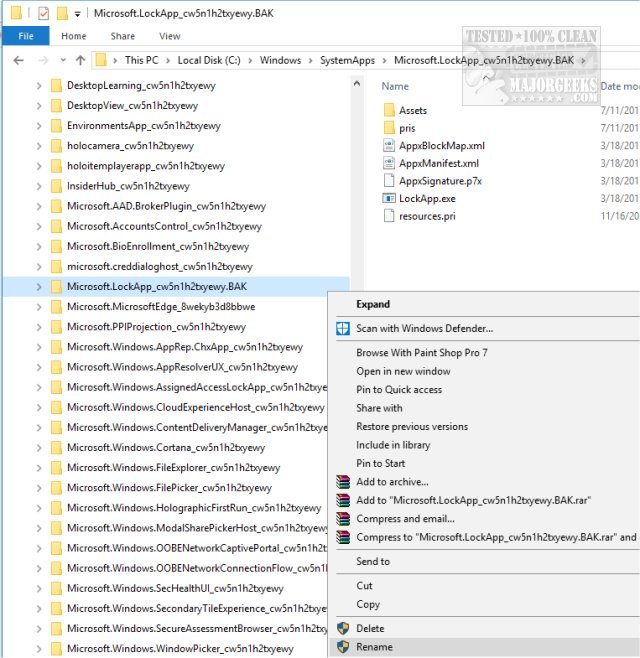This screenshot has width=640, height=658.
Task: Expand the holocamera_cw5n1h2txyewy tree node
Action: tap(39, 146)
